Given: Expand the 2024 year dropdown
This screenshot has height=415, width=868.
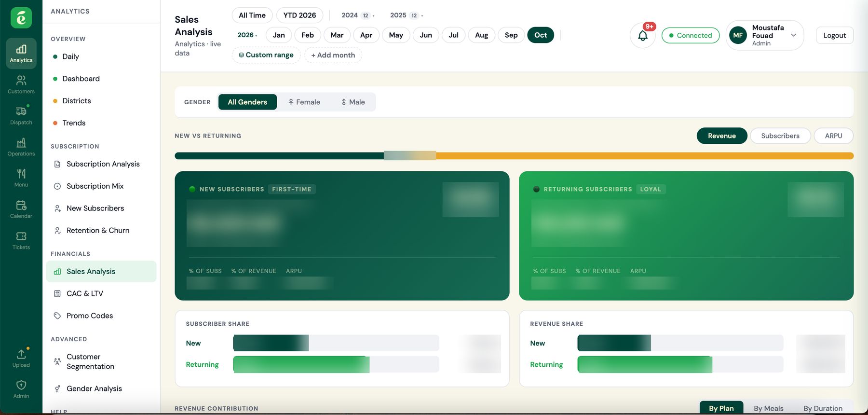Looking at the screenshot, I should [x=358, y=15].
